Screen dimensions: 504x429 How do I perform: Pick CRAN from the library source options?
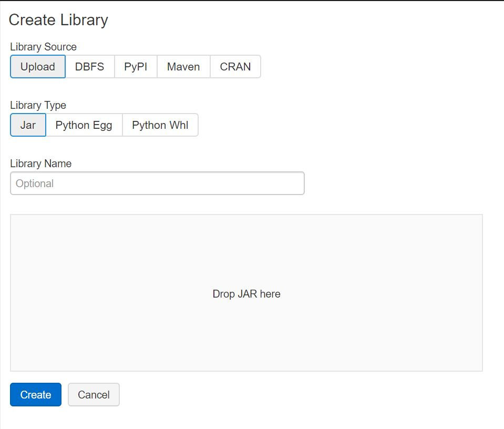(235, 66)
